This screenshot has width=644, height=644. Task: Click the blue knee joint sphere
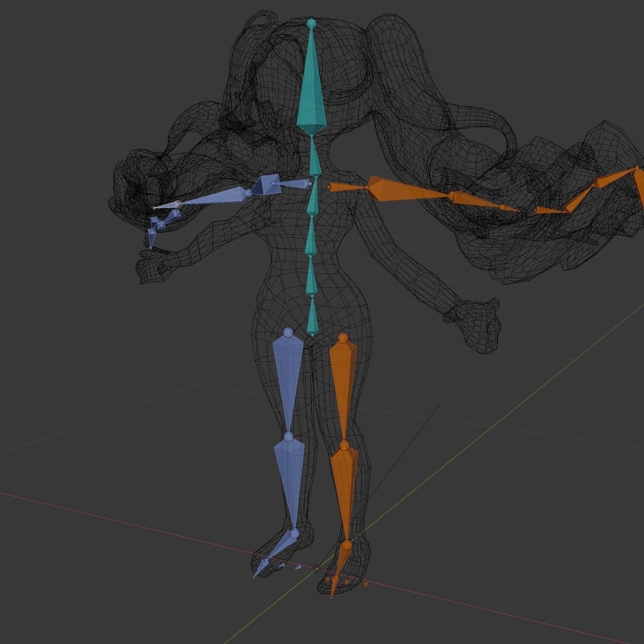click(x=289, y=436)
